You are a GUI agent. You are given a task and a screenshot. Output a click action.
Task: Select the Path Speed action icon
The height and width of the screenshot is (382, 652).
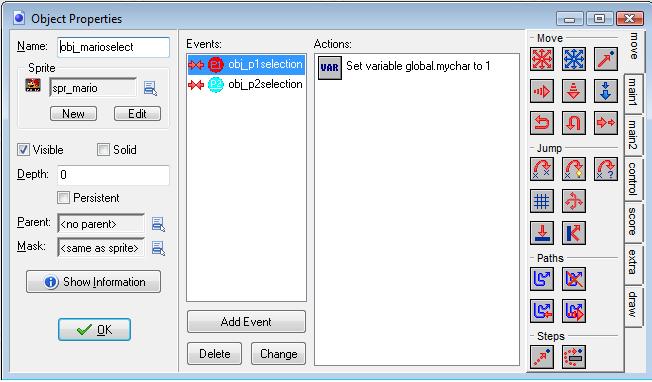tap(574, 311)
